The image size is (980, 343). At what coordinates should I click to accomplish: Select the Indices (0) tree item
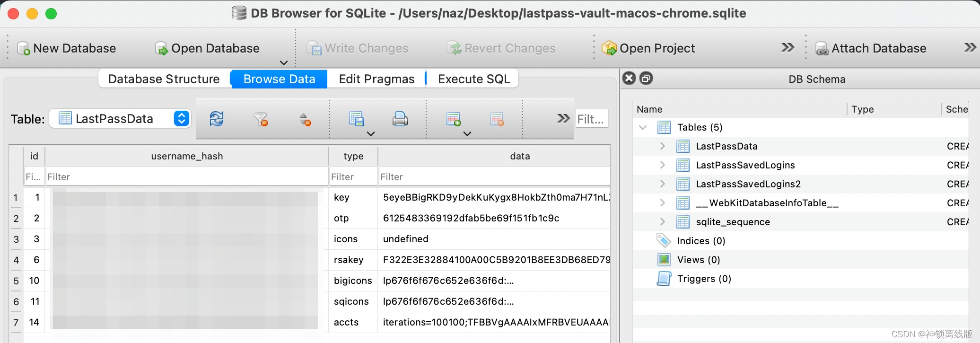pyautogui.click(x=701, y=241)
